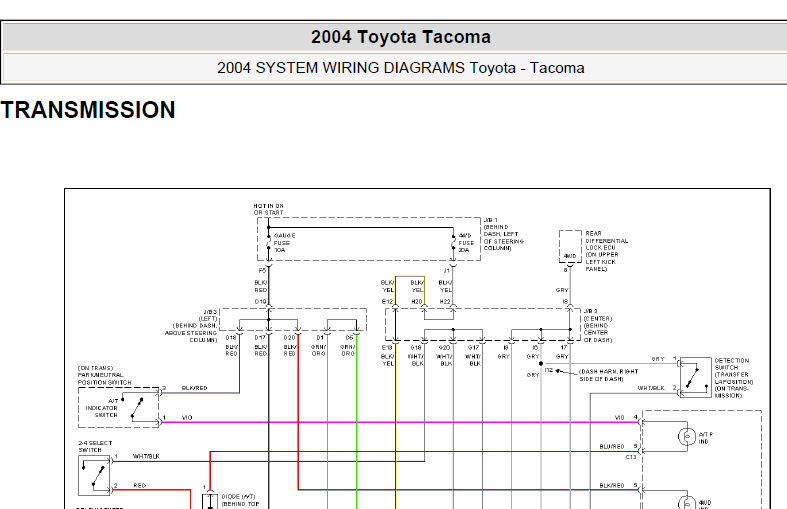787x509 pixels.
Task: Click the detection switch symbol box
Action: click(695, 377)
